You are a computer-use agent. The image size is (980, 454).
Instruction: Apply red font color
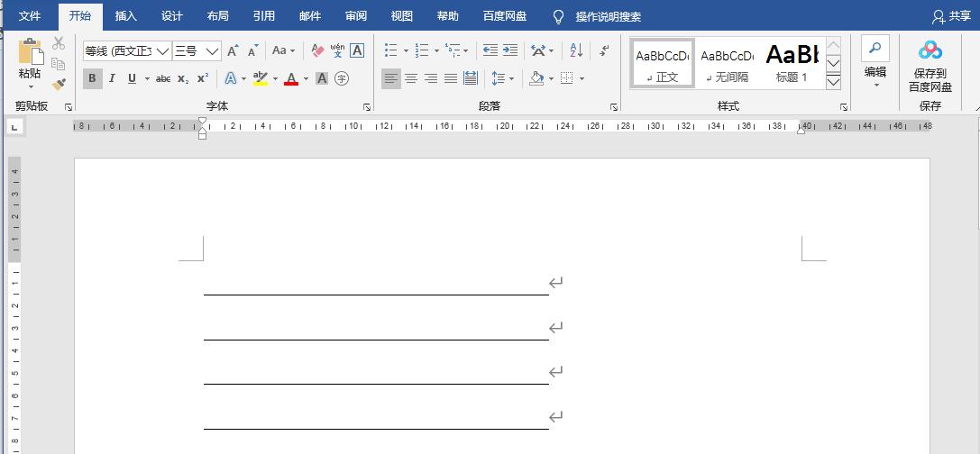click(291, 78)
